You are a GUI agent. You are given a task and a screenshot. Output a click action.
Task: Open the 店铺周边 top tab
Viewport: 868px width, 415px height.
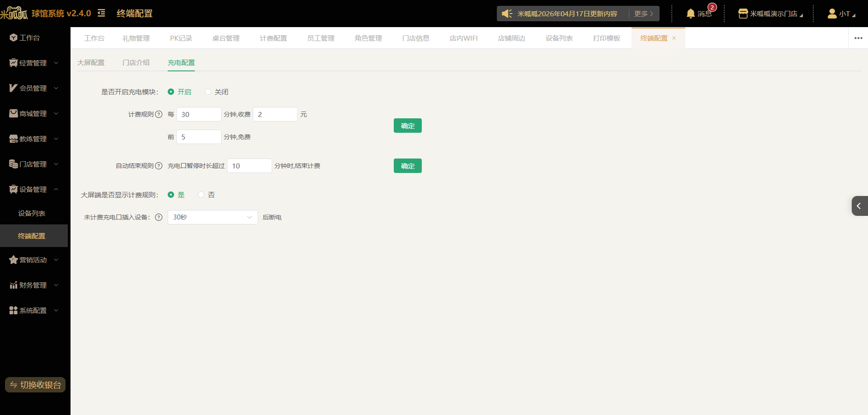512,38
